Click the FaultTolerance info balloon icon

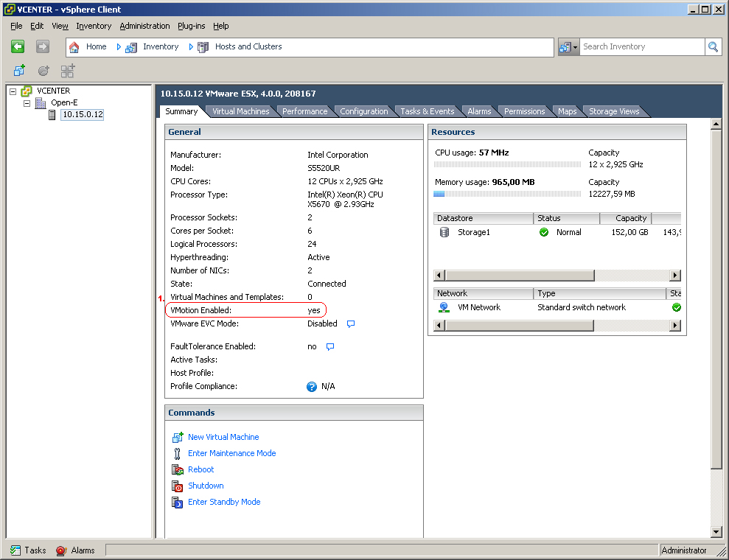(330, 347)
